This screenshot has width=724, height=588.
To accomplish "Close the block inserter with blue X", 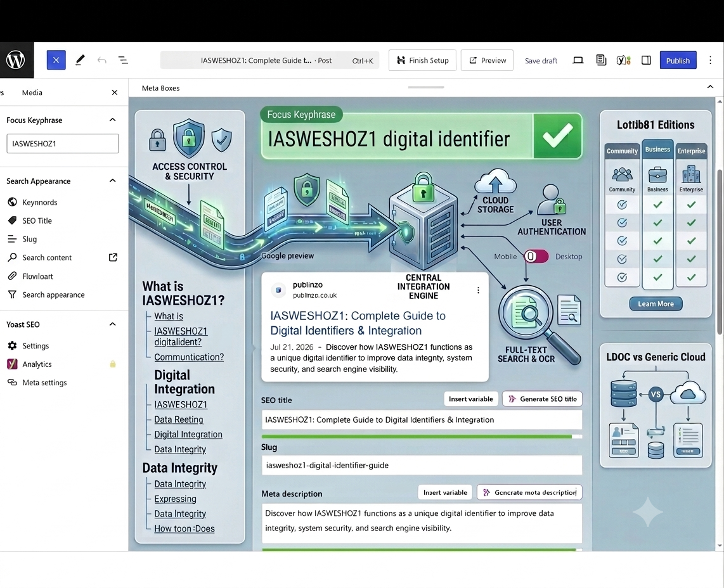I will pos(56,60).
